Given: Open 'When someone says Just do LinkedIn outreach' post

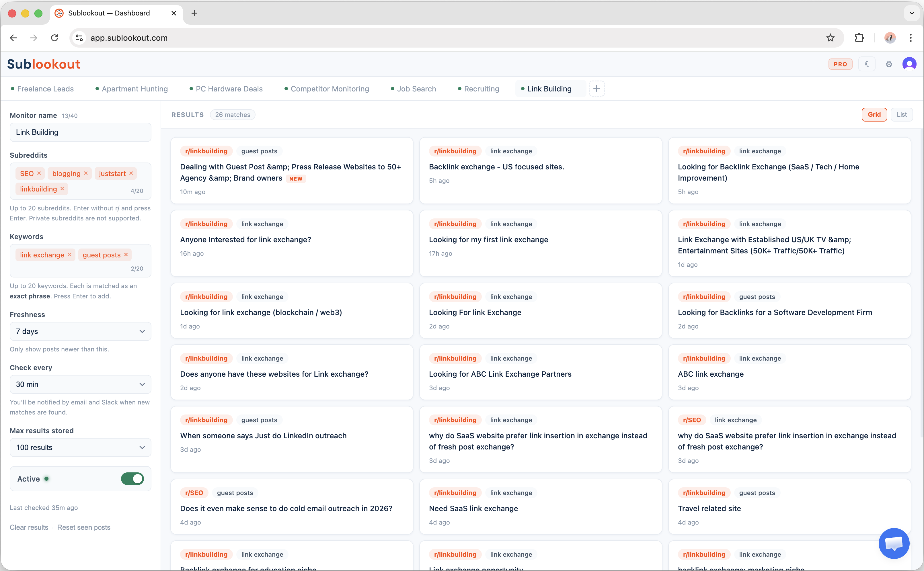Looking at the screenshot, I should (x=263, y=436).
